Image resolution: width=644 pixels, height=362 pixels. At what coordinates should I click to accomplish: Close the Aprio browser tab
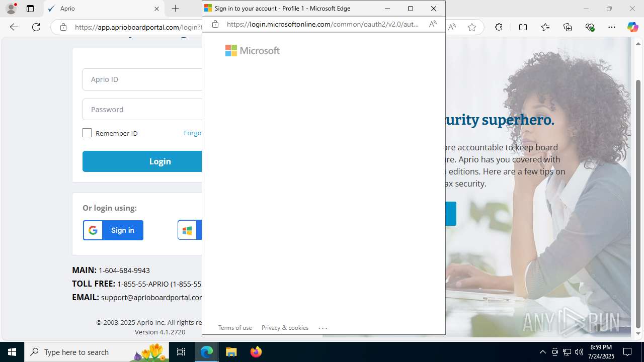click(x=156, y=9)
